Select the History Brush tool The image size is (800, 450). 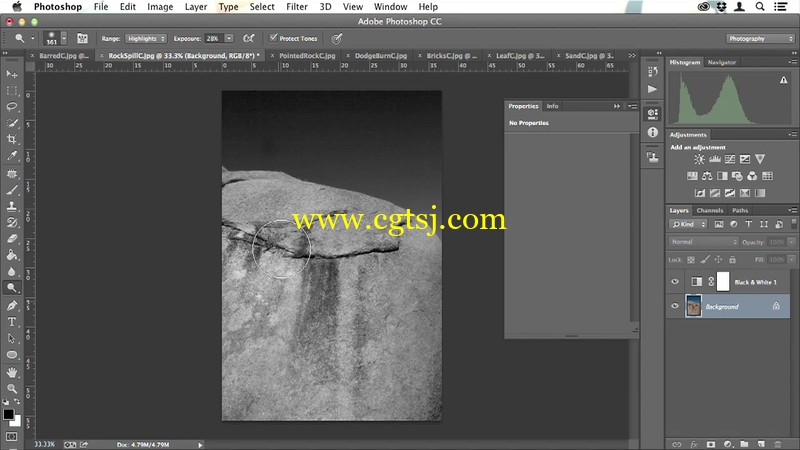click(x=11, y=222)
